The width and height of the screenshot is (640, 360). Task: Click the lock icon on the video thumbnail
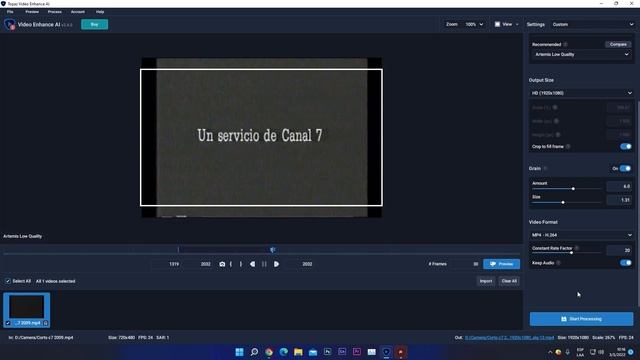45,323
